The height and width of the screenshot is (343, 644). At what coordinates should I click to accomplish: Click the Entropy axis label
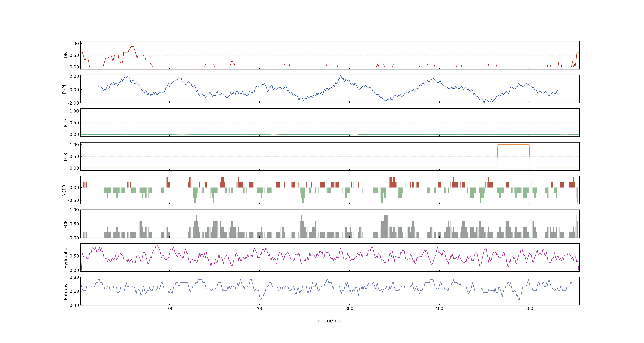coord(66,291)
